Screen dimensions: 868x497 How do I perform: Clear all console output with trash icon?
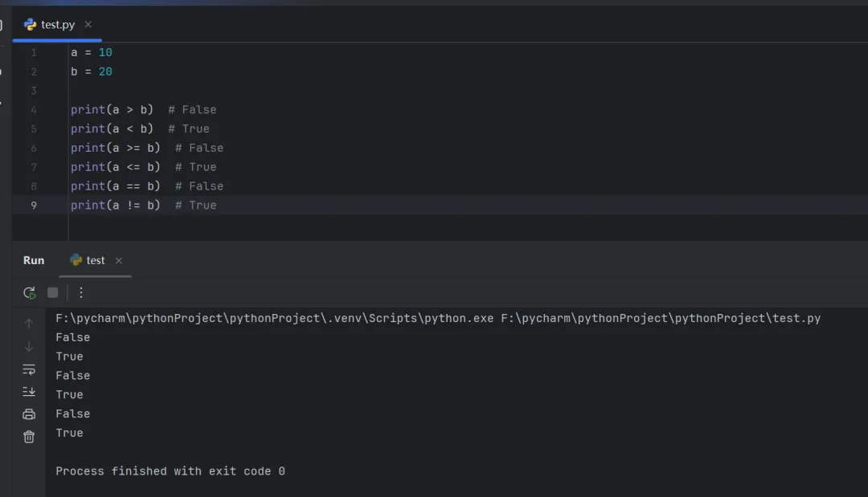point(29,437)
